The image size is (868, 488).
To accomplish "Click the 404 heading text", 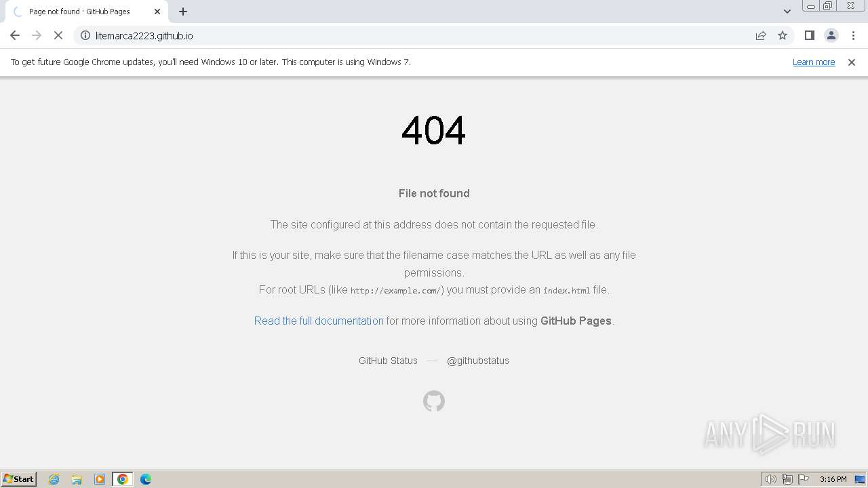I will point(434,130).
